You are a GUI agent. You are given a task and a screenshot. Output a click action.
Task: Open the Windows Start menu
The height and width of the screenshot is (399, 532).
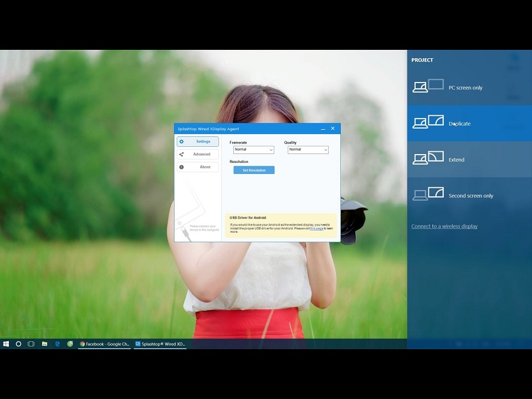pyautogui.click(x=6, y=344)
